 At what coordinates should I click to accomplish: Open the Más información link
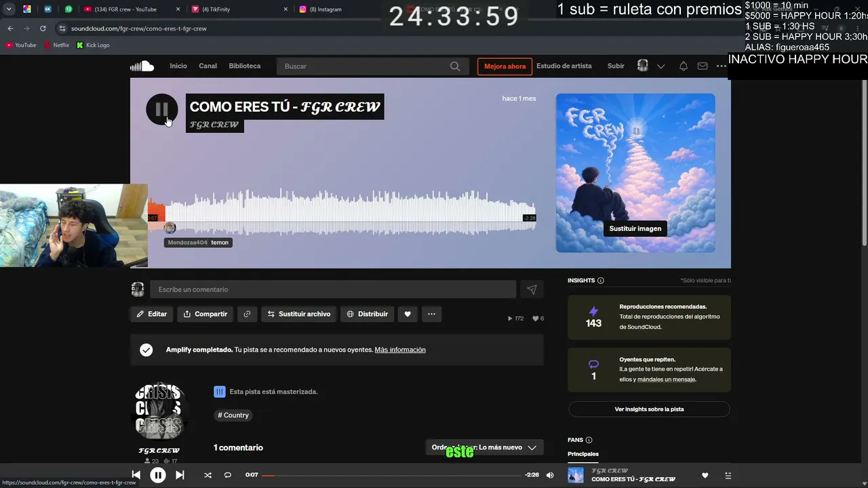pyautogui.click(x=400, y=350)
